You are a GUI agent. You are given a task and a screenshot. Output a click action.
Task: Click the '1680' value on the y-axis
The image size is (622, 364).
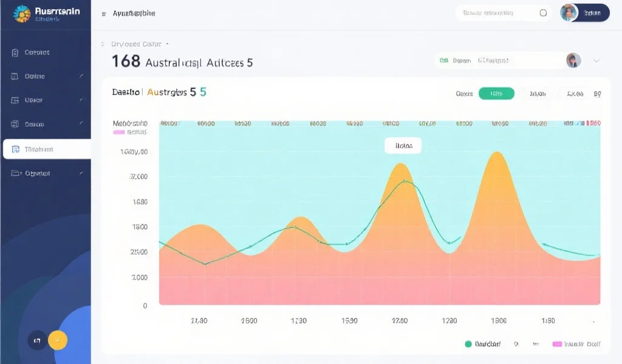[x=140, y=202]
